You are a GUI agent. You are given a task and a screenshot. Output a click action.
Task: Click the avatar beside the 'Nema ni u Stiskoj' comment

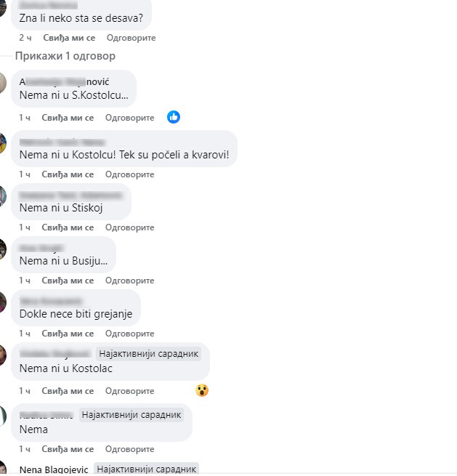click(x=2, y=196)
